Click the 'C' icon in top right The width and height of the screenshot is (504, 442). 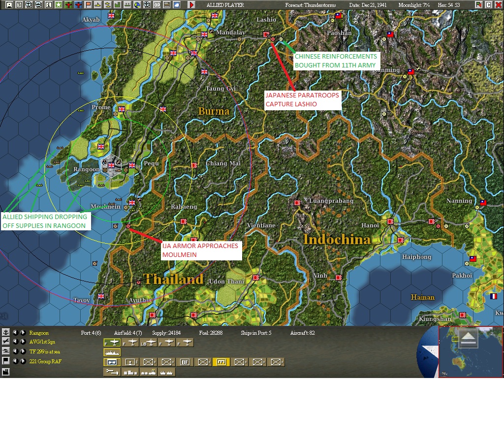click(489, 4)
